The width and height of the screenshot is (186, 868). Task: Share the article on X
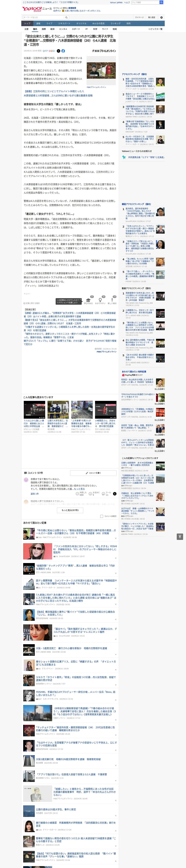(x=58, y=51)
